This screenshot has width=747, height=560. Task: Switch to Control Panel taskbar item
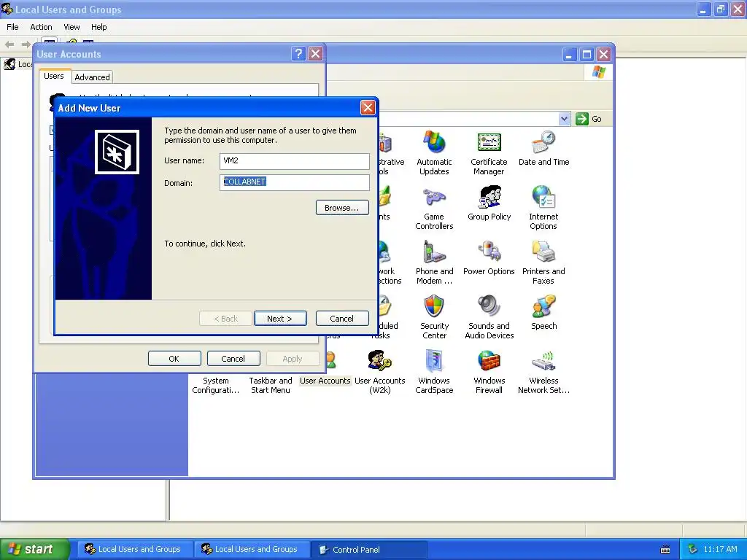click(x=368, y=550)
